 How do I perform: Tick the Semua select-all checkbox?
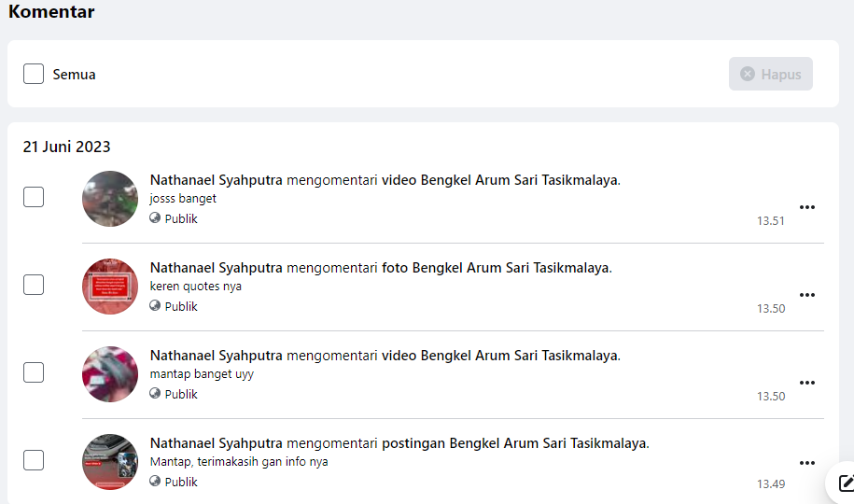point(34,74)
